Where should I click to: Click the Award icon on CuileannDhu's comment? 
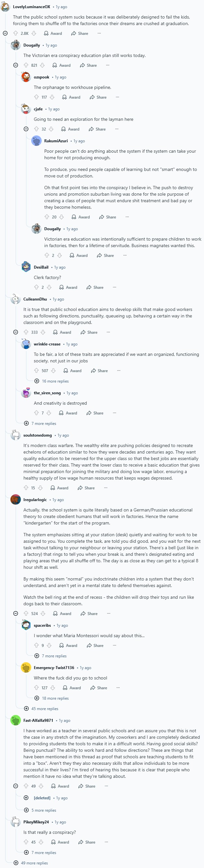[x=56, y=332]
